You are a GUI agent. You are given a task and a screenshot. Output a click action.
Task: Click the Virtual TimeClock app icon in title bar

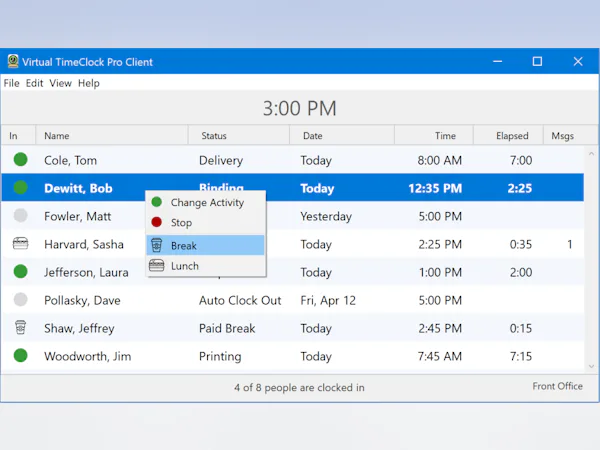pos(13,61)
